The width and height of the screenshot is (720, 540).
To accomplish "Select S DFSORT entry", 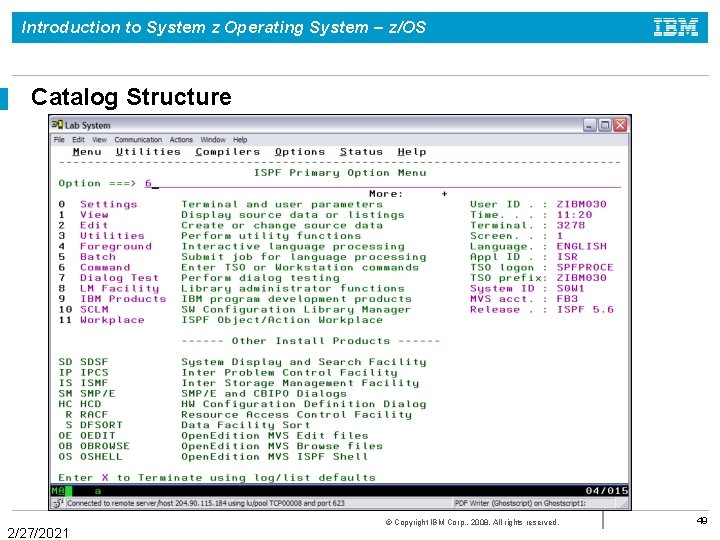I will pos(94,425).
